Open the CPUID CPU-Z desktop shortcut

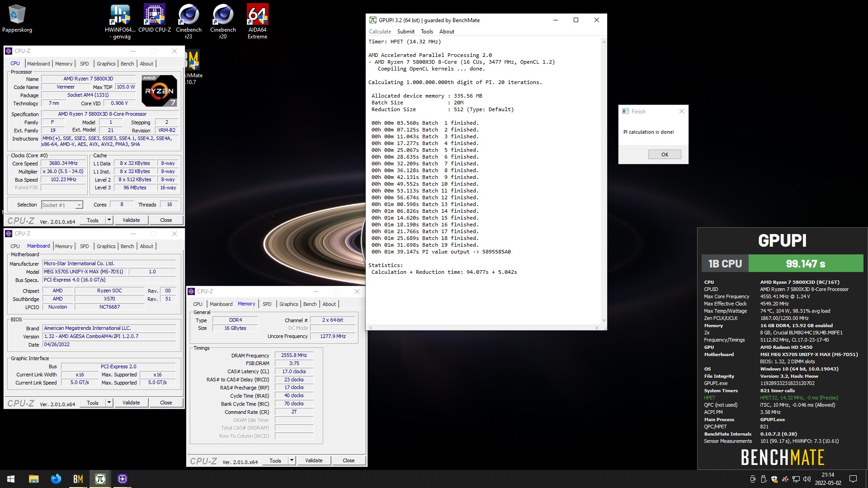[x=154, y=18]
